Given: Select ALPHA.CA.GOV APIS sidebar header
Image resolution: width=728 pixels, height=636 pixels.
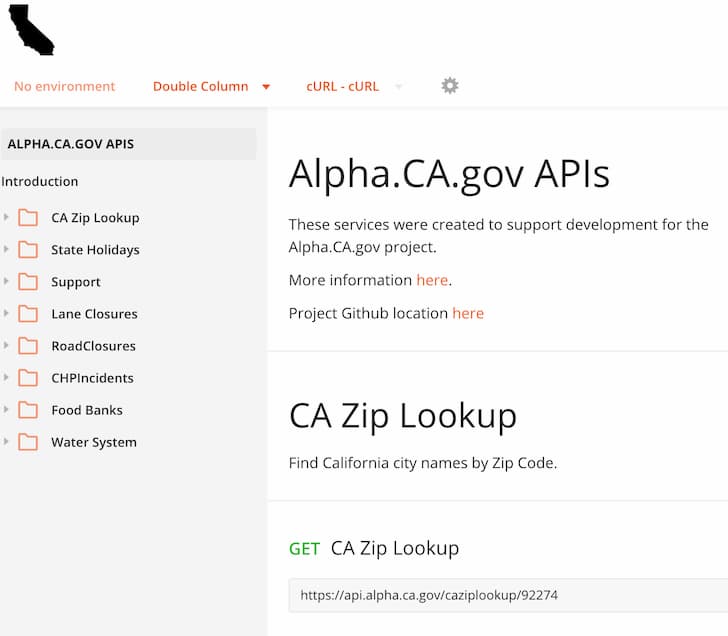Looking at the screenshot, I should pos(128,144).
